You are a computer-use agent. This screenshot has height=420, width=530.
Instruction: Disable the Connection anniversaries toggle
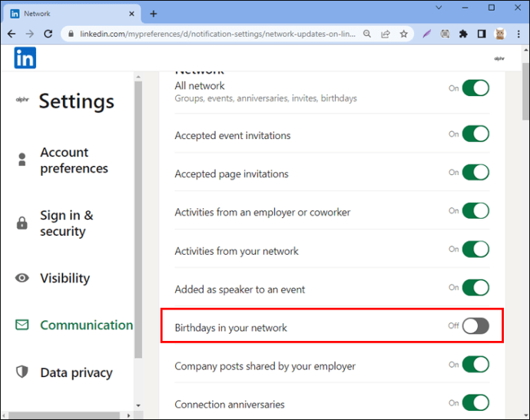[475, 403]
